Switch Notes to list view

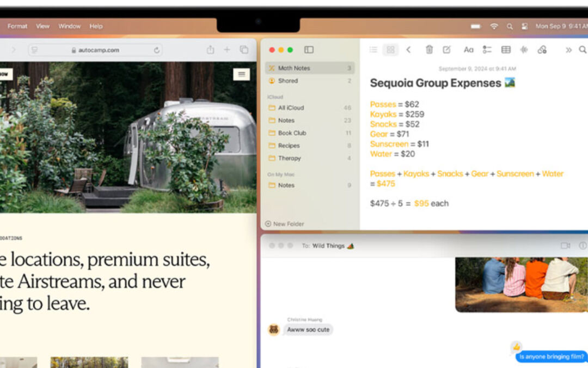coord(373,50)
